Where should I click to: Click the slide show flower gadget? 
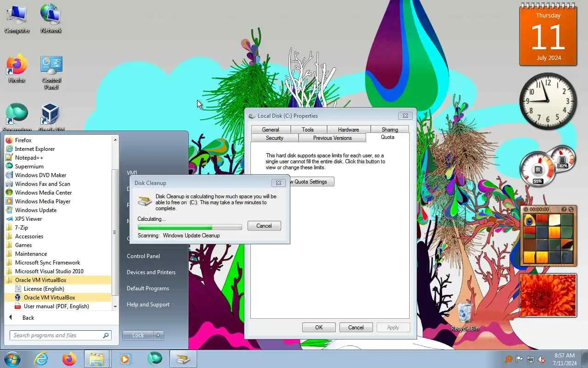[x=548, y=295]
